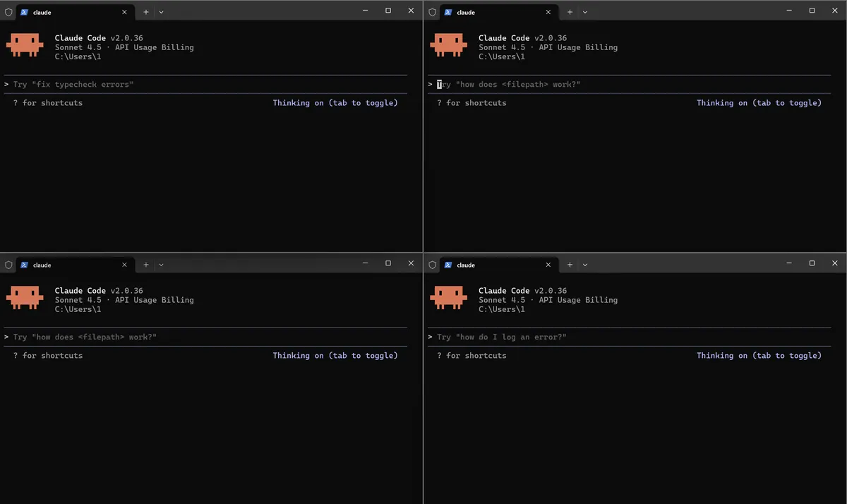Close the claude tab in the bottom-left terminal
The image size is (847, 504).
125,265
